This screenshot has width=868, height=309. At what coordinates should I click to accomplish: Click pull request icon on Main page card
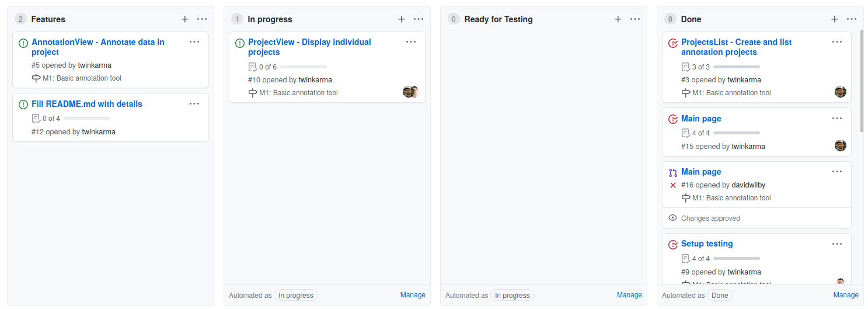673,172
